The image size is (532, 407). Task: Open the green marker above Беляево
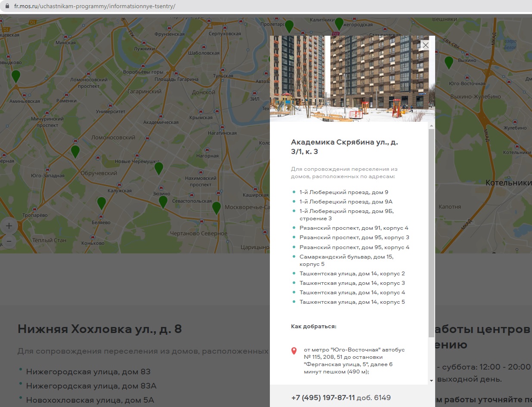102,203
